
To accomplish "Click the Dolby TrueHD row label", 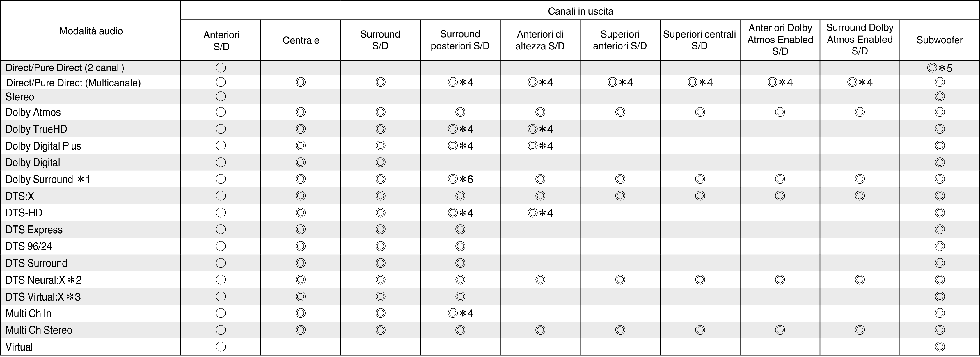I will 36,129.
